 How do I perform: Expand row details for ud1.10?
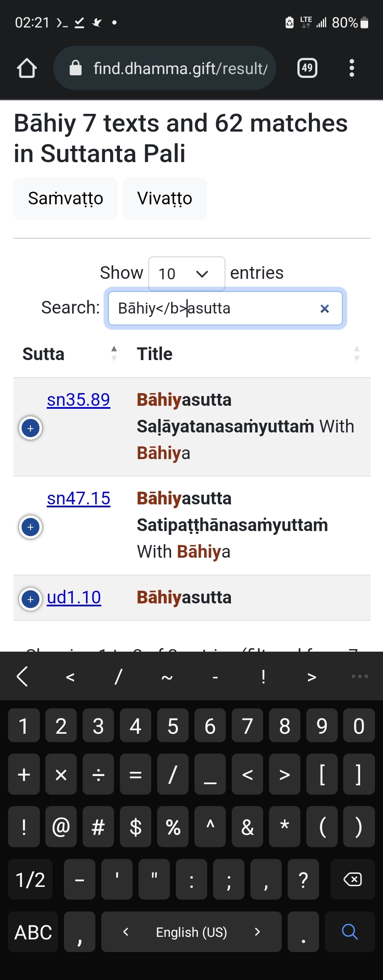[x=31, y=599]
